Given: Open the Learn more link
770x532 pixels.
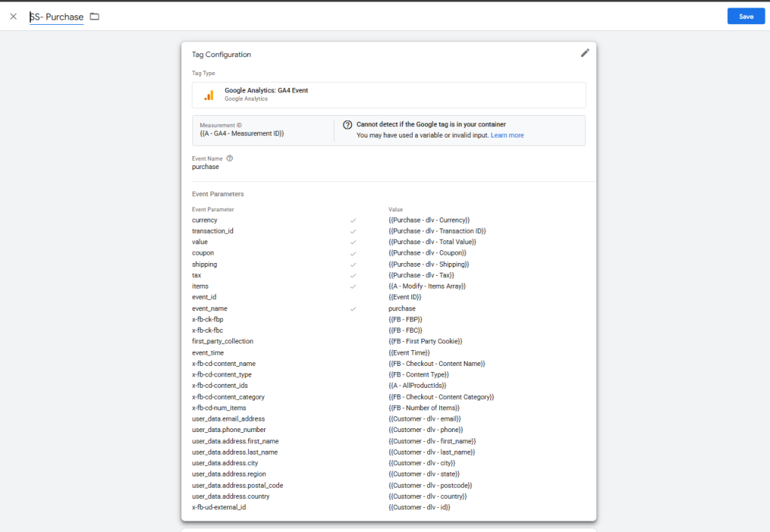Looking at the screenshot, I should [x=507, y=135].
